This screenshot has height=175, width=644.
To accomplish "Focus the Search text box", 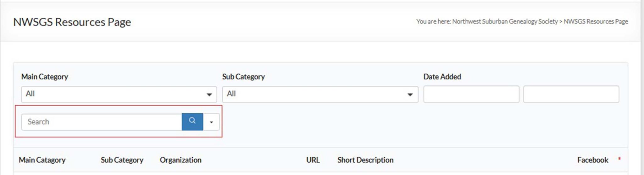I will pos(101,122).
